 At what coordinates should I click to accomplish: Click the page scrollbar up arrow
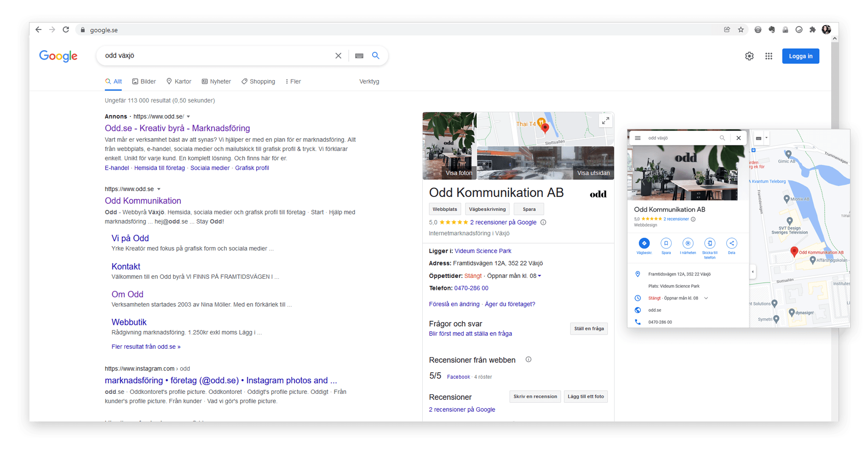tap(834, 39)
